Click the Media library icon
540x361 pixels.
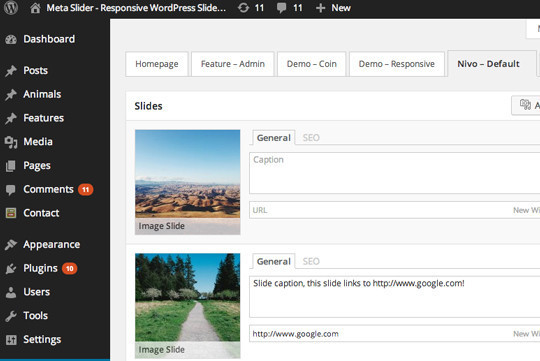pyautogui.click(x=11, y=142)
